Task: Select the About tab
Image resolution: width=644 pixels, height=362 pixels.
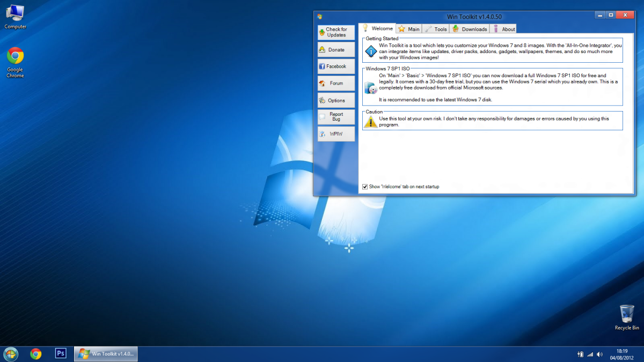Action: (x=504, y=29)
